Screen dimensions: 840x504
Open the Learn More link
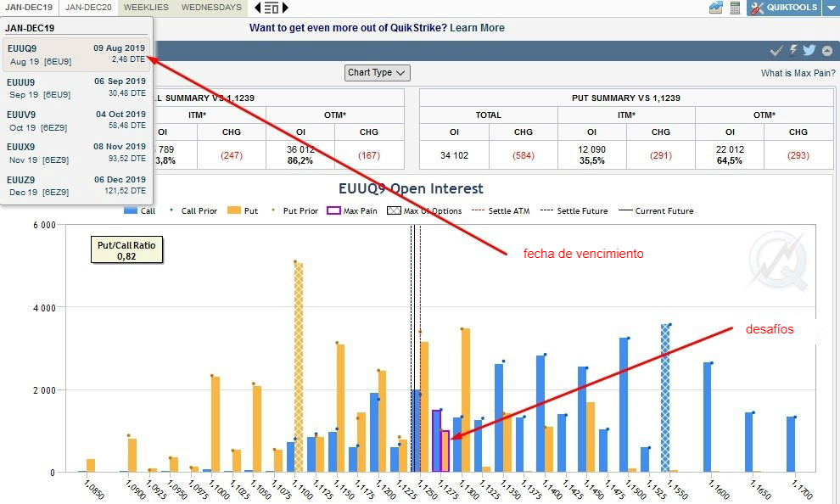[x=477, y=28]
